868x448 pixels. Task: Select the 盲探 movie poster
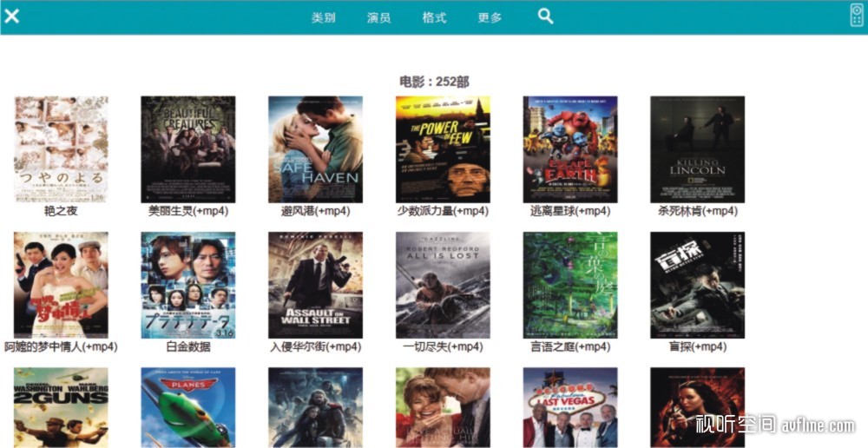698,285
